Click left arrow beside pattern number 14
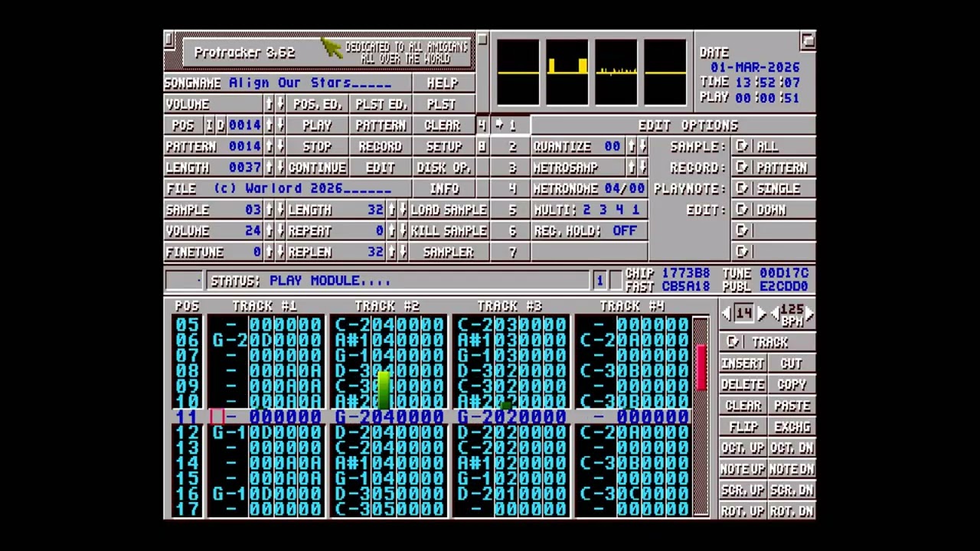980x551 pixels. pyautogui.click(x=727, y=313)
